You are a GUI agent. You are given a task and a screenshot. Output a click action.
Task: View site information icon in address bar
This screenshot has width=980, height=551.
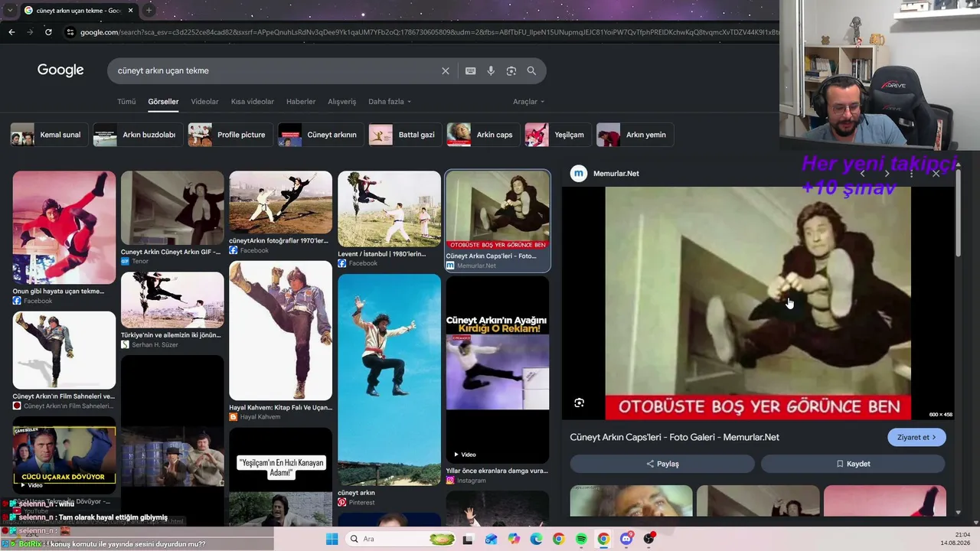(x=70, y=32)
